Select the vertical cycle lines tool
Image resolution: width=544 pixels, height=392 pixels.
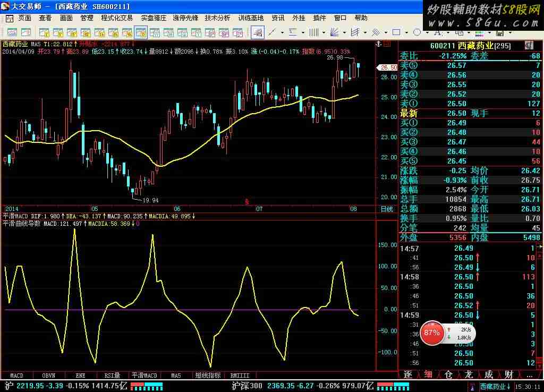pyautogui.click(x=313, y=32)
